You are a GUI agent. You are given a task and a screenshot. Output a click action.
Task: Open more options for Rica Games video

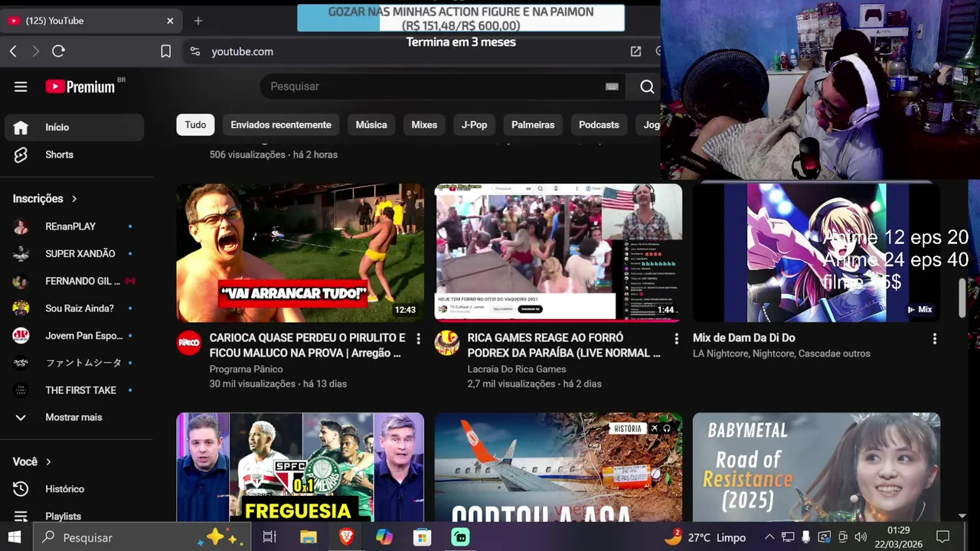676,338
